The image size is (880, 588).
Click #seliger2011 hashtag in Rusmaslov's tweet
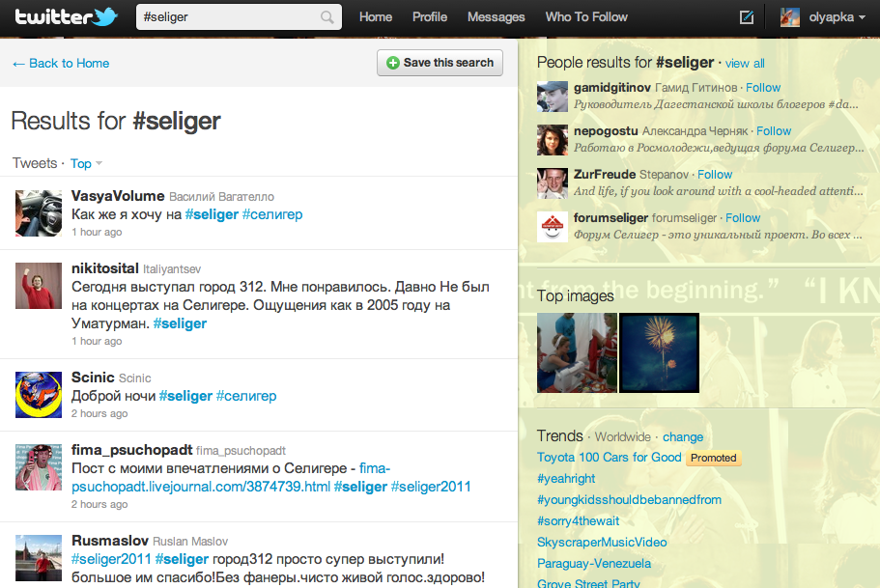(111, 559)
